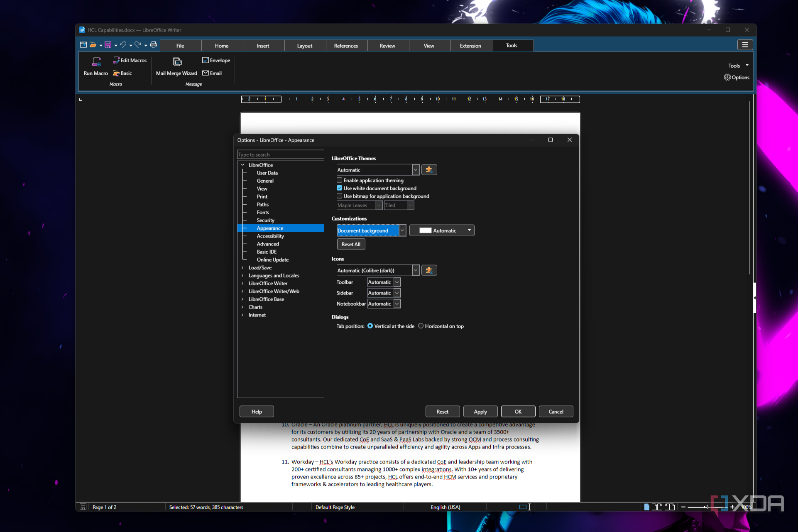This screenshot has height=532, width=798.
Task: Click Default Page Style in status bar
Action: (x=335, y=507)
